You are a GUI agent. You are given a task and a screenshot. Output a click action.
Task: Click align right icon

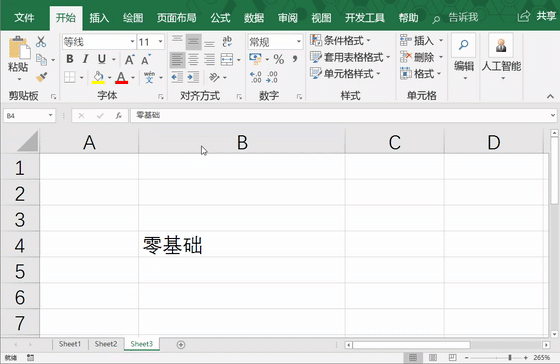210,59
